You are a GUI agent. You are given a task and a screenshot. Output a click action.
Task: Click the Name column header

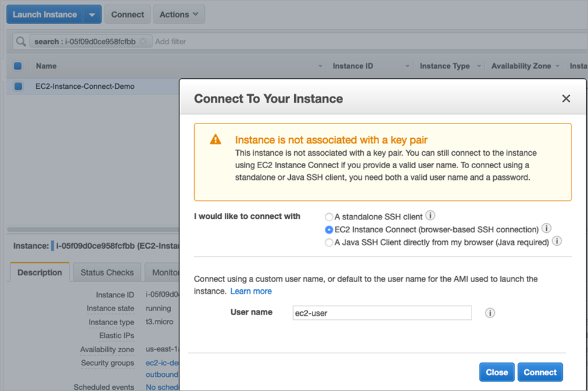(x=46, y=66)
